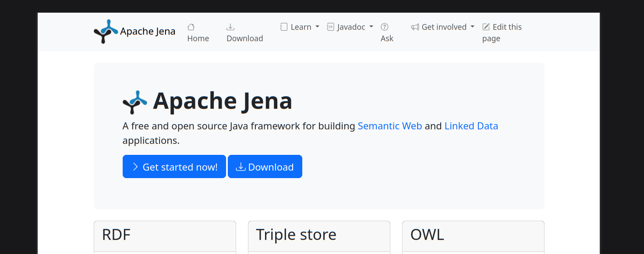Click the download tray icon in navbar
Image resolution: width=644 pixels, height=254 pixels.
(230, 27)
